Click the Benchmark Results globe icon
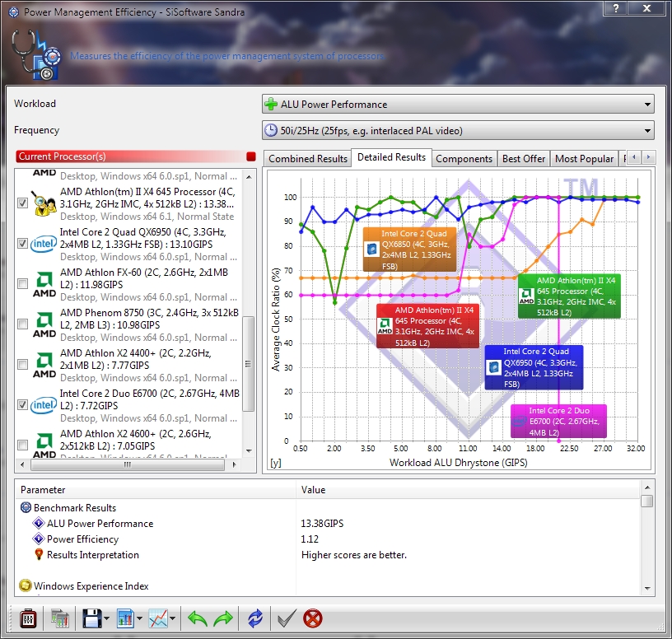672x639 pixels. (26, 507)
